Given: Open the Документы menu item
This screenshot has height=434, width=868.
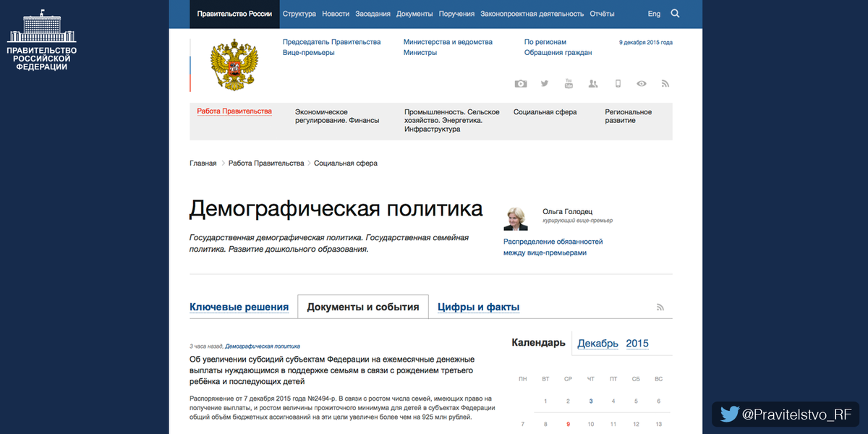Looking at the screenshot, I should (x=415, y=14).
